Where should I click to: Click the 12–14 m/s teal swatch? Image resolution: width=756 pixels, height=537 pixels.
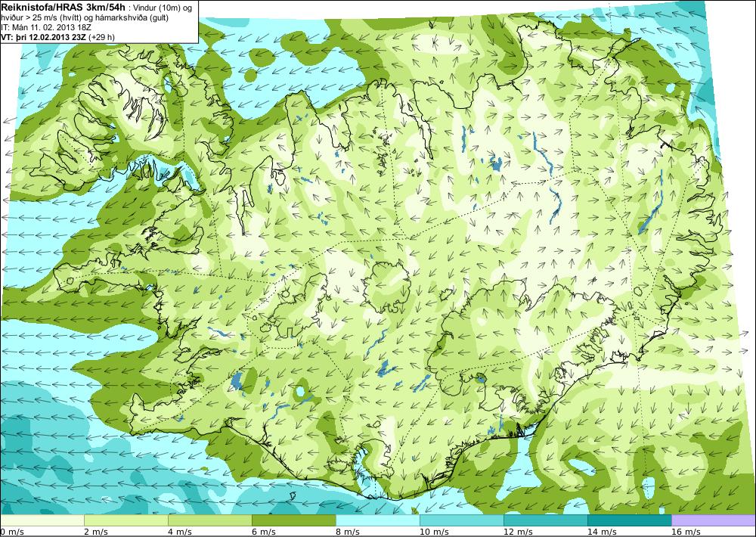coord(546,520)
